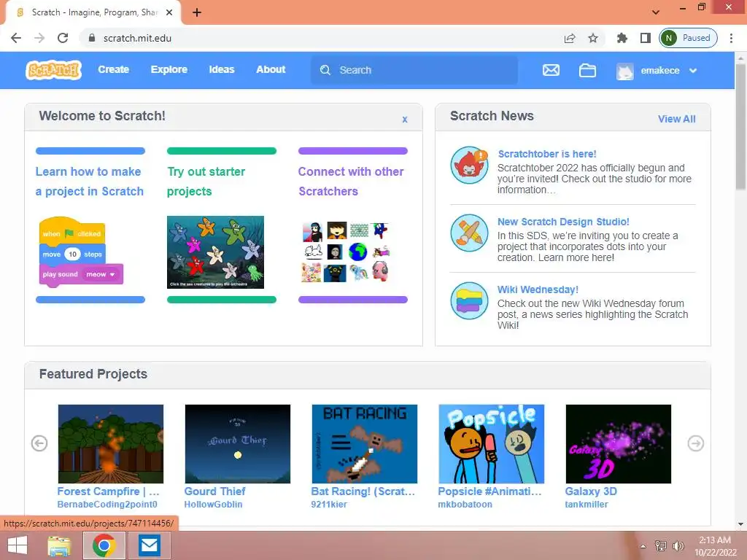Go back in the browser

(x=16, y=38)
